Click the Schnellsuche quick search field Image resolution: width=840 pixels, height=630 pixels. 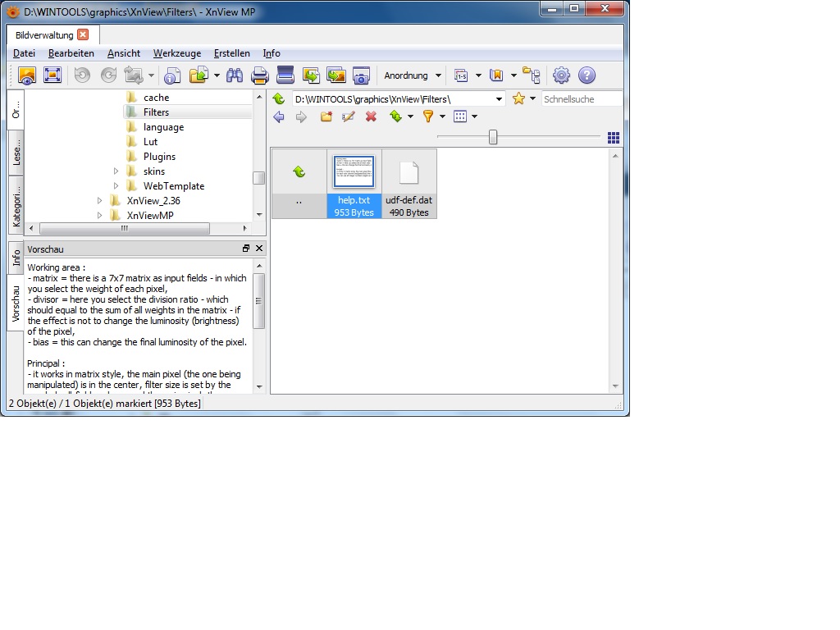582,99
